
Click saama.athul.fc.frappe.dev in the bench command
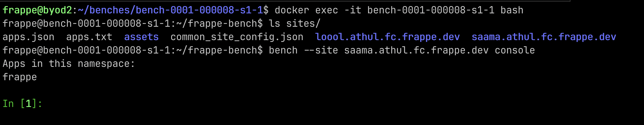pos(416,50)
